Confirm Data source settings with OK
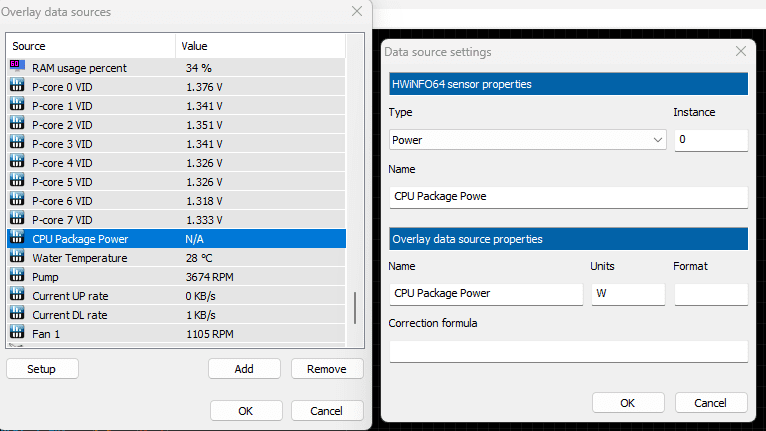Screen dimensions: 766x431 pos(628,403)
